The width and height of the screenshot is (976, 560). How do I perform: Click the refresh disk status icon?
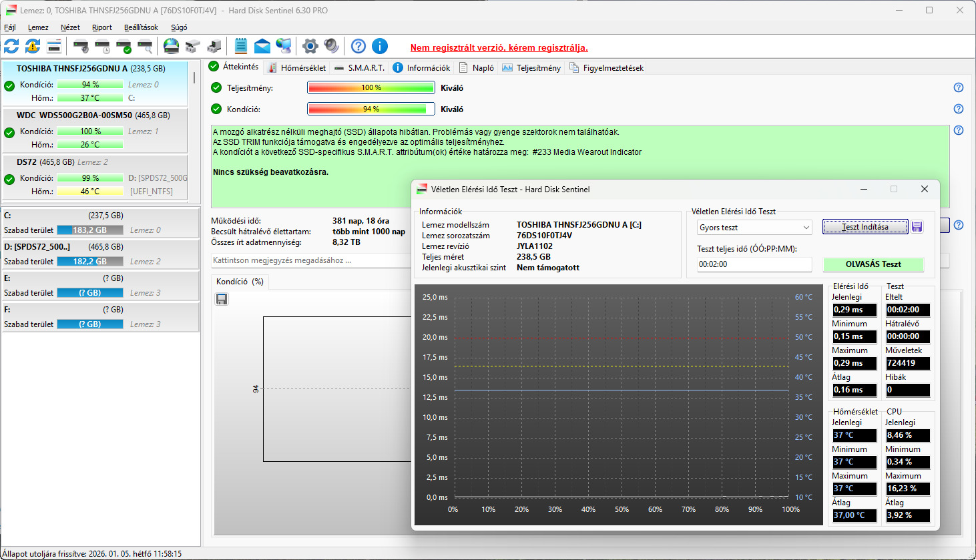tap(11, 46)
